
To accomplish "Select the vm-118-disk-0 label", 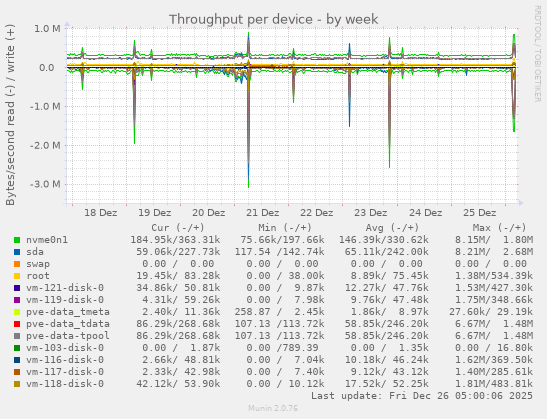I will [x=65, y=384].
